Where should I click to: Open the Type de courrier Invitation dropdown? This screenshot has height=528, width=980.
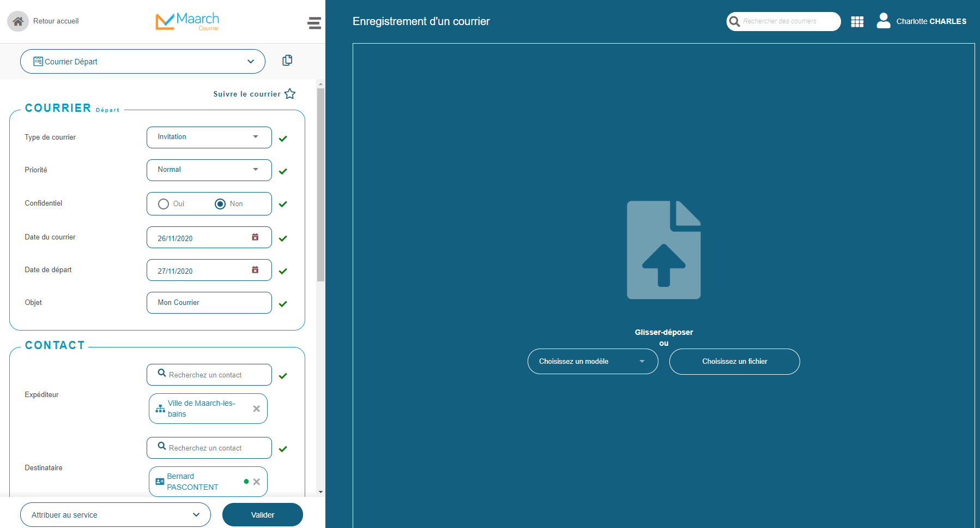coord(209,137)
